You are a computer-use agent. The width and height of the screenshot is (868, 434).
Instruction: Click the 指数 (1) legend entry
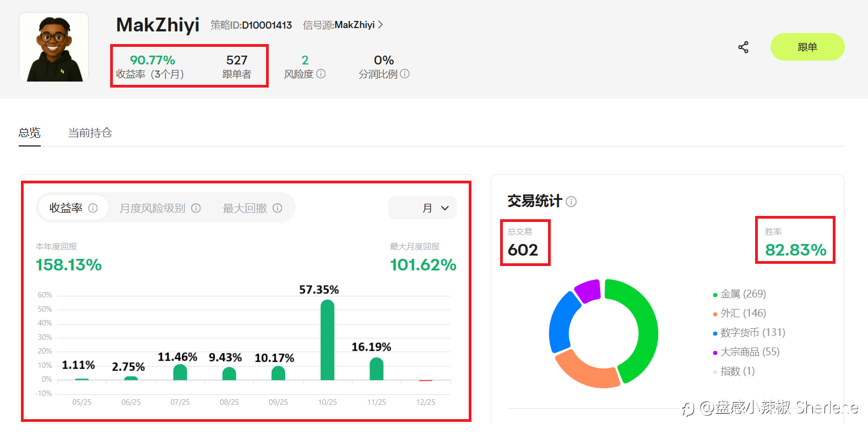[734, 371]
